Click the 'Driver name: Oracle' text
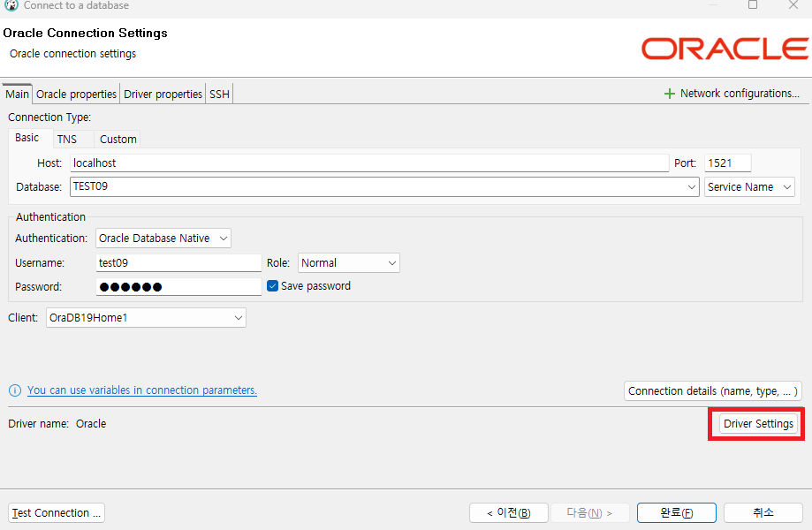This screenshot has width=812, height=530. point(57,424)
